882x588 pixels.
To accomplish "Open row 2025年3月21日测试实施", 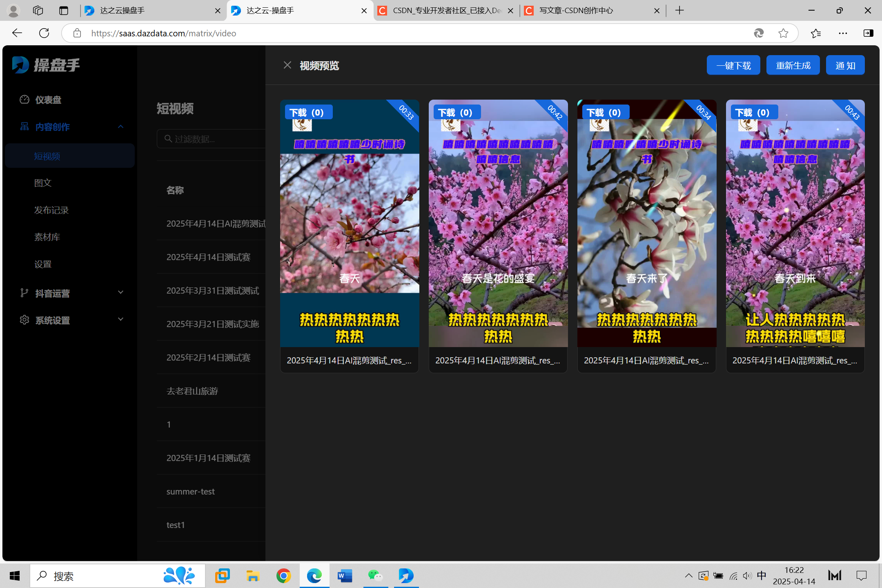I will pos(213,324).
